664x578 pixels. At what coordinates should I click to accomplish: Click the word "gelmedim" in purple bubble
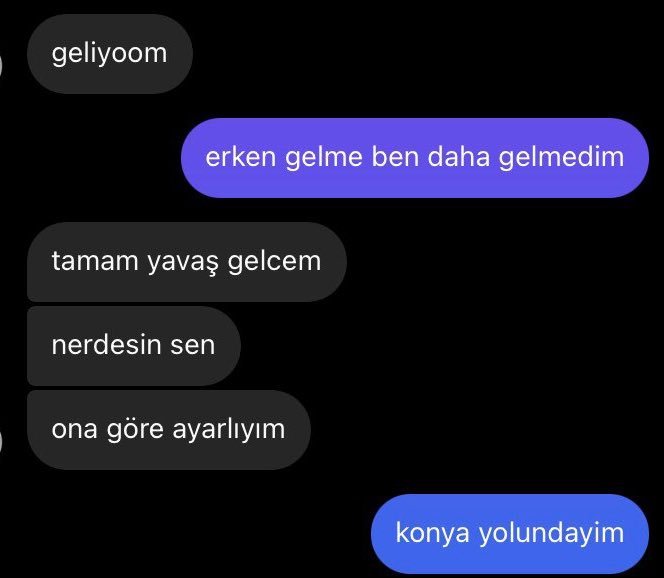561,157
